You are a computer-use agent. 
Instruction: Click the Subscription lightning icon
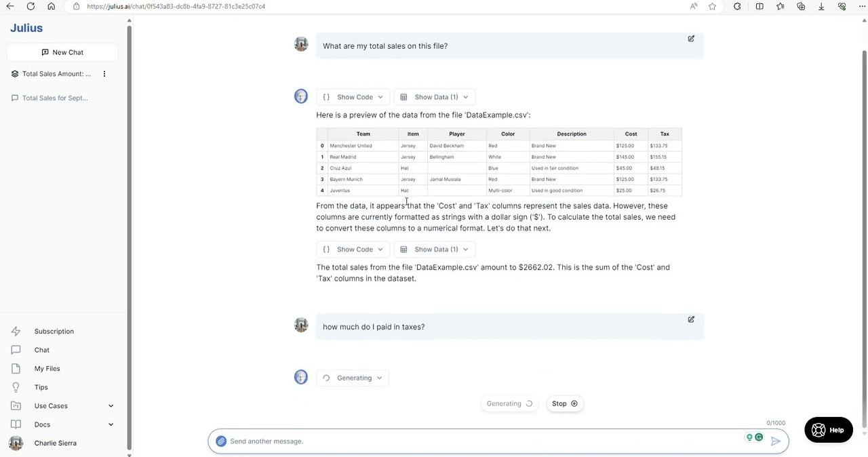[x=16, y=332]
